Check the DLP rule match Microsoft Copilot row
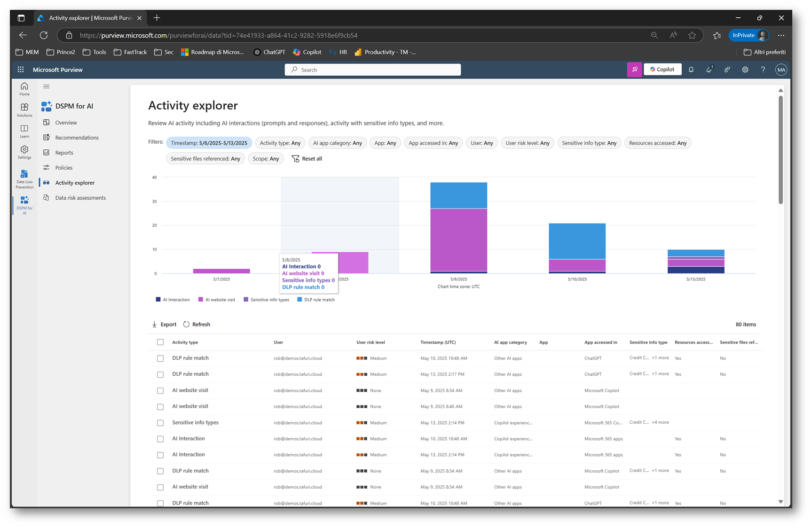 (160, 471)
